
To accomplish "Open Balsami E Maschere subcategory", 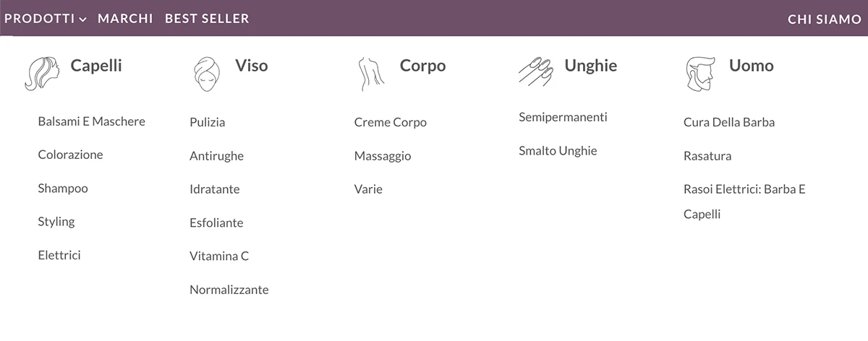I will point(92,121).
